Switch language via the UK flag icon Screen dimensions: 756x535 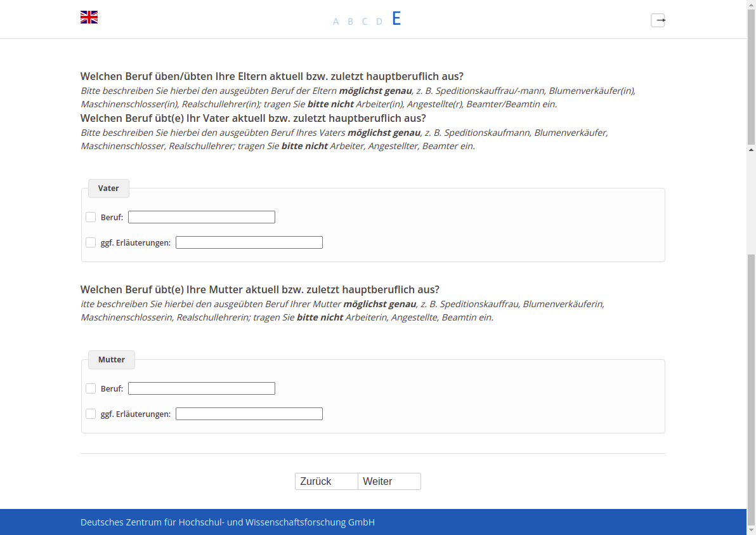click(89, 17)
